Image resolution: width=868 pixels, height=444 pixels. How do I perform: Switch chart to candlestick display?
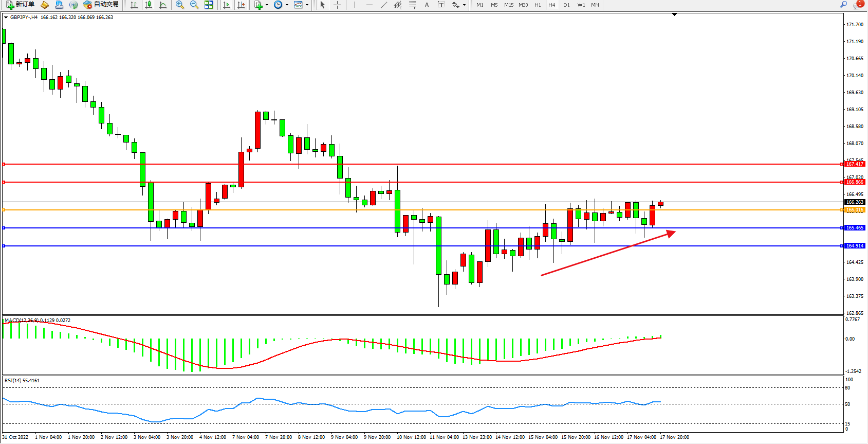click(149, 5)
